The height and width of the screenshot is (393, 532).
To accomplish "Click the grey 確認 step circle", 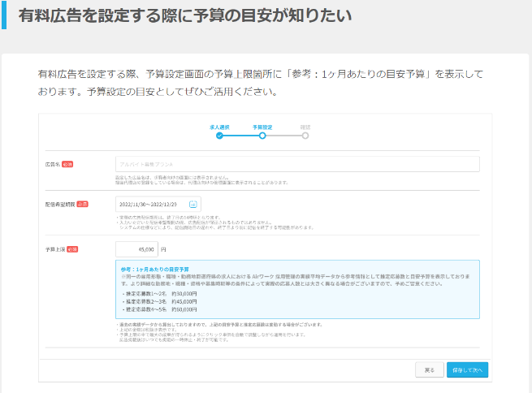I will tap(305, 136).
